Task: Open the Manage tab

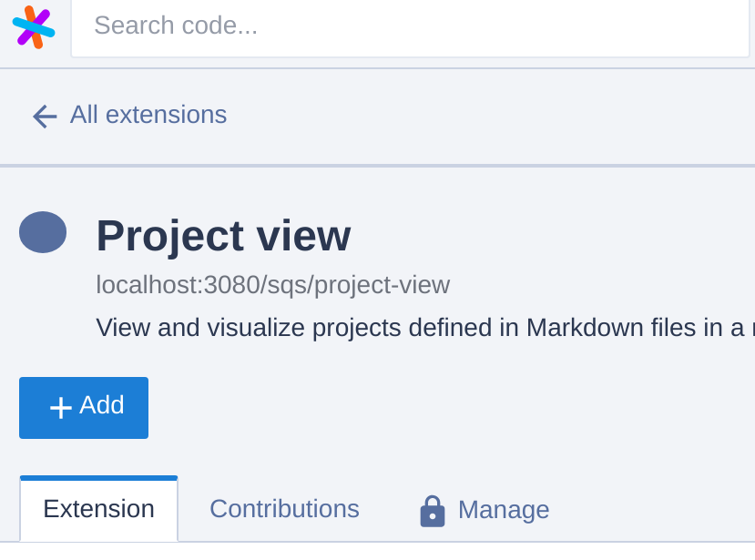Action: coord(503,510)
